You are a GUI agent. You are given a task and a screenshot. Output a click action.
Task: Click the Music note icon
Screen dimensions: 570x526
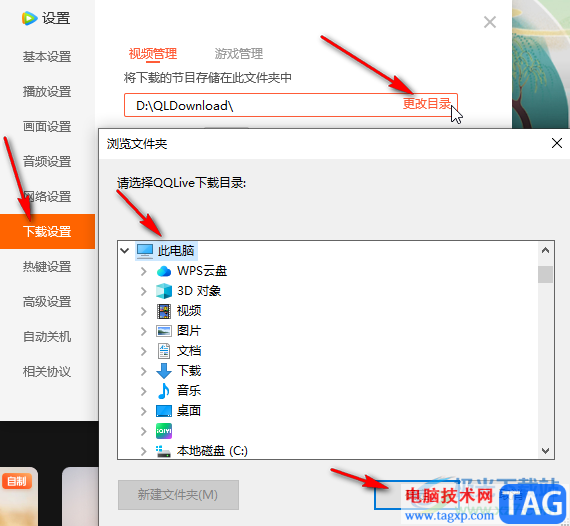(164, 391)
